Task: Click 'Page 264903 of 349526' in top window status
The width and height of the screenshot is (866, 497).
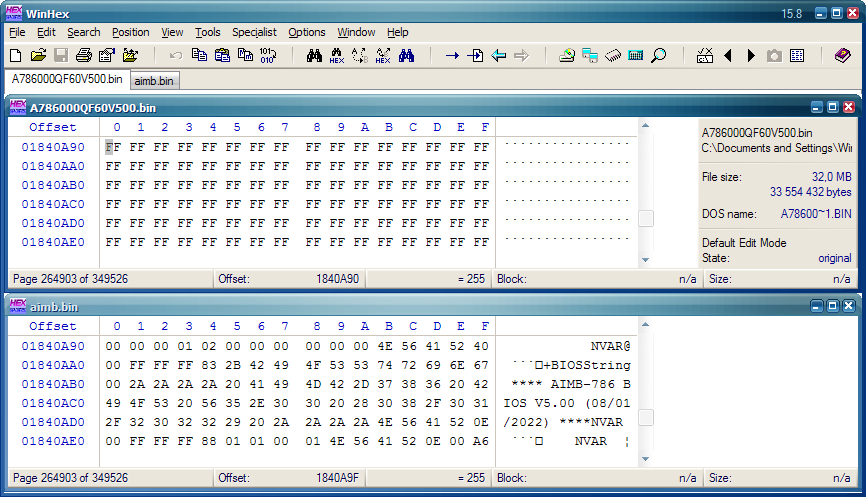Action: pyautogui.click(x=71, y=279)
